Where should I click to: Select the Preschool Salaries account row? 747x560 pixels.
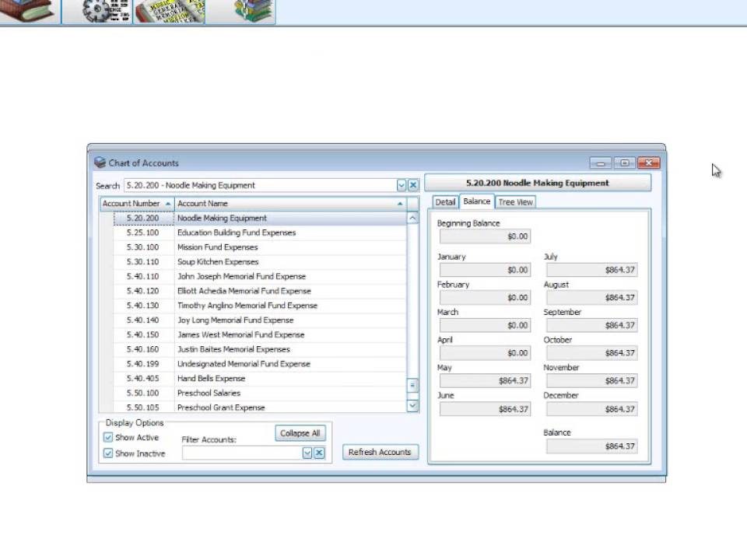point(209,393)
